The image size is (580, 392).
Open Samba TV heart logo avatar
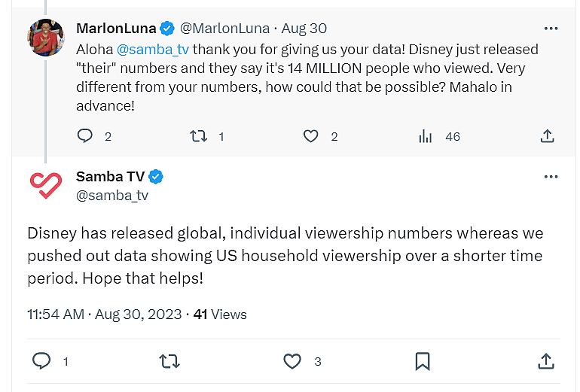click(x=46, y=185)
